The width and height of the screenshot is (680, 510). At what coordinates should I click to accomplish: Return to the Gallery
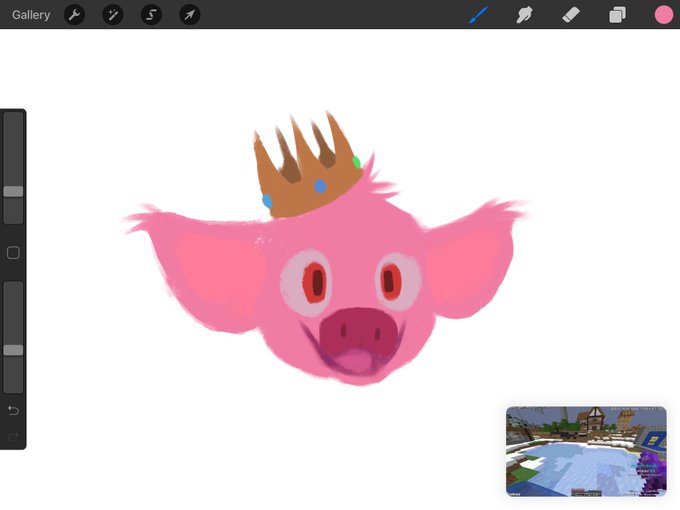point(31,15)
